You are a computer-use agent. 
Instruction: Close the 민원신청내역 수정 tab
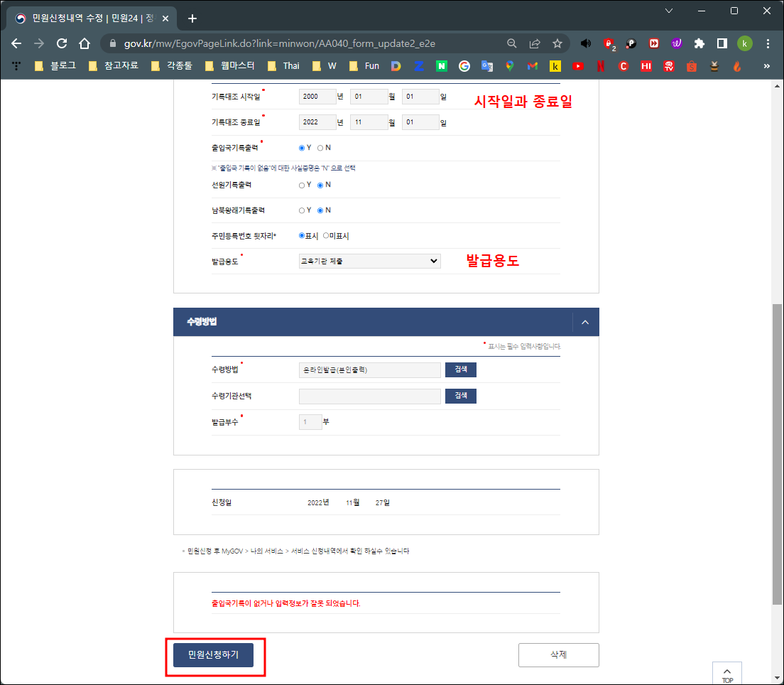click(165, 18)
